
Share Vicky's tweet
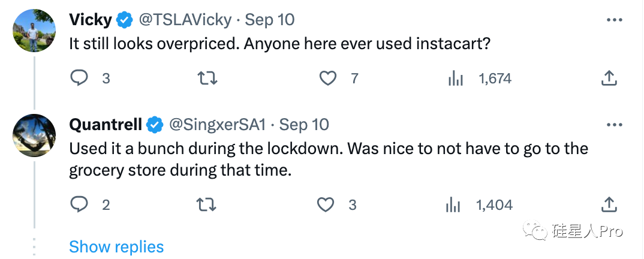pos(609,78)
